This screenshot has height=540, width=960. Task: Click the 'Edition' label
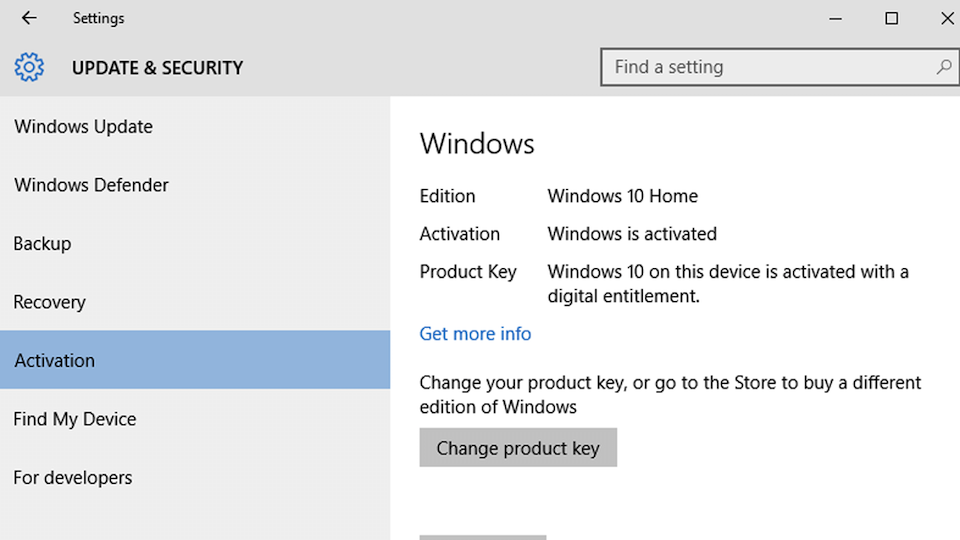pos(448,196)
